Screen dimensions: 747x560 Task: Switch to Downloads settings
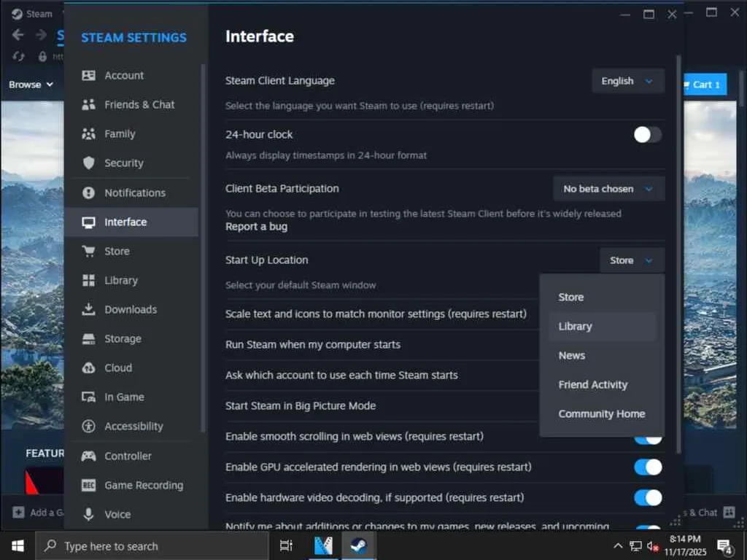pyautogui.click(x=131, y=309)
